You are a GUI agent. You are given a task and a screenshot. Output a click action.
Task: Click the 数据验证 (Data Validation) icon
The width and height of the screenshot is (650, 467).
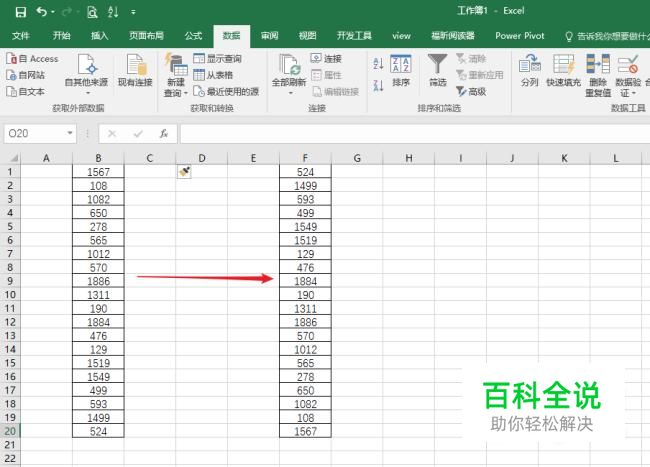pyautogui.click(x=628, y=65)
